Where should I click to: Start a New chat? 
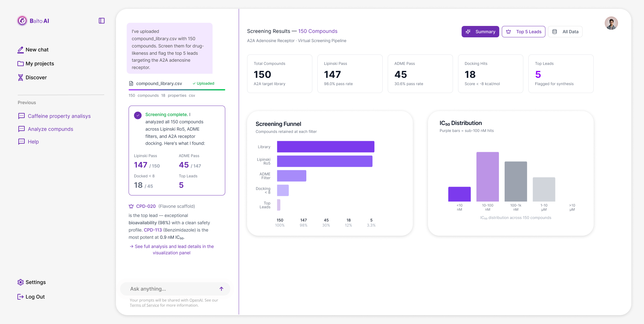pyautogui.click(x=37, y=50)
